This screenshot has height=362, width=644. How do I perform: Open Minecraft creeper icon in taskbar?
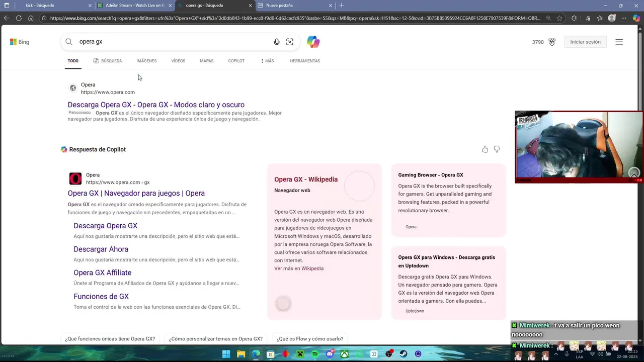[x=300, y=354]
